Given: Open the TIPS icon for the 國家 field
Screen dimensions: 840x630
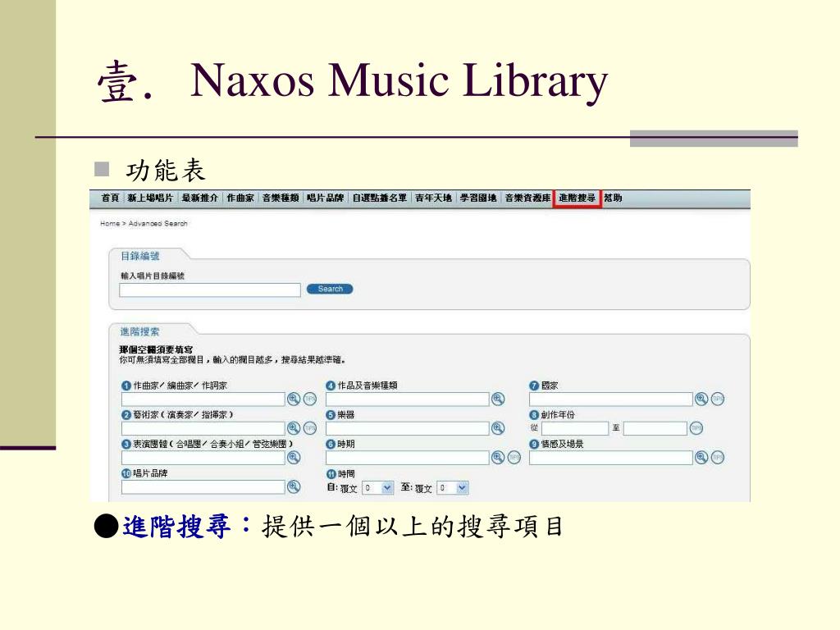Looking at the screenshot, I should click(718, 399).
